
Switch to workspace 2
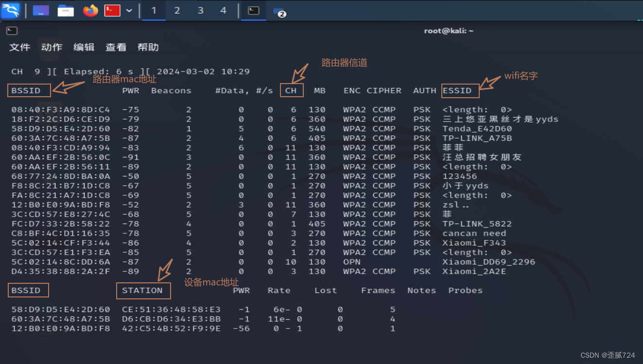click(x=177, y=10)
